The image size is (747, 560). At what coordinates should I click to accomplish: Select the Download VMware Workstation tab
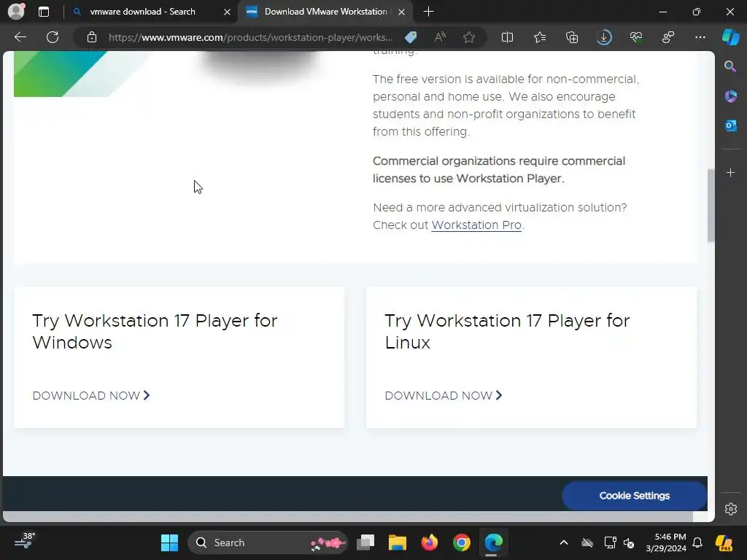click(325, 12)
